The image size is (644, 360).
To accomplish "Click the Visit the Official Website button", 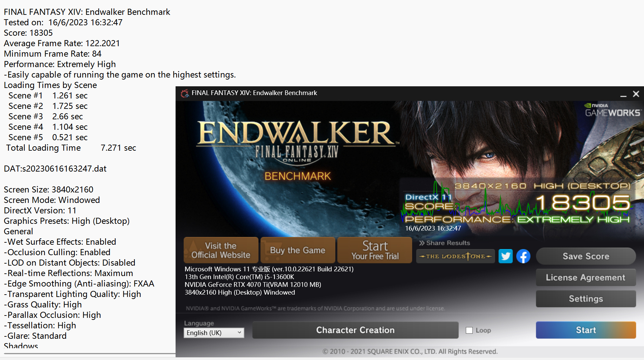I will tap(221, 250).
